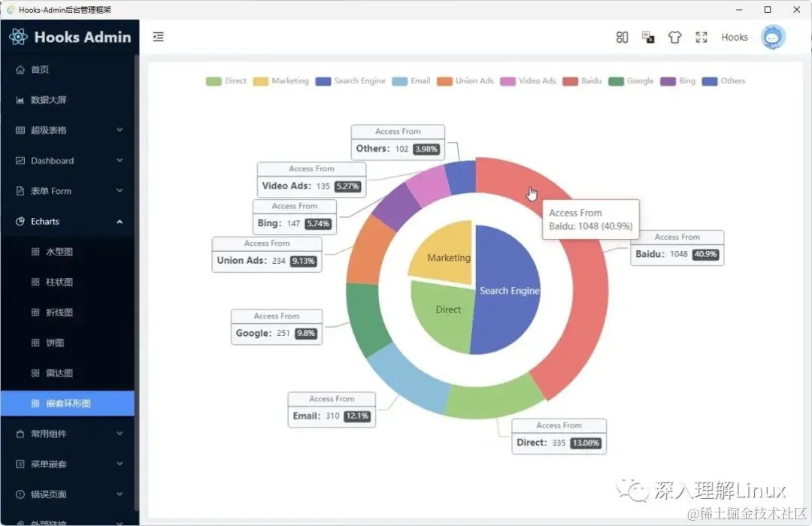
Task: Toggle Google series in chart legend
Action: 631,80
